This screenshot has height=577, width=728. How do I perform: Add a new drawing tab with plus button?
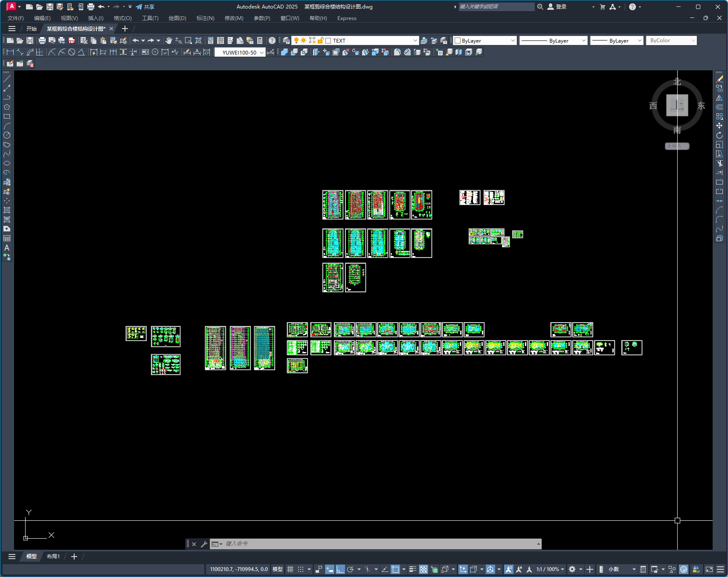pyautogui.click(x=125, y=29)
